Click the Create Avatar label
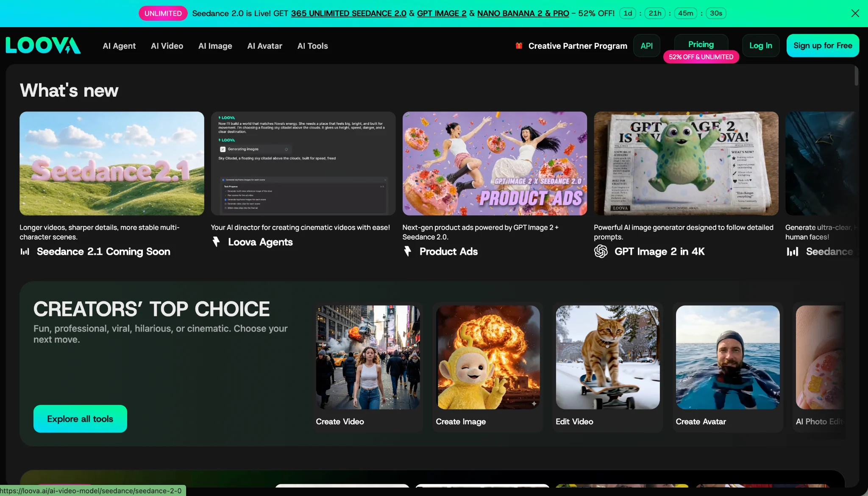Image resolution: width=868 pixels, height=496 pixels. pyautogui.click(x=701, y=421)
